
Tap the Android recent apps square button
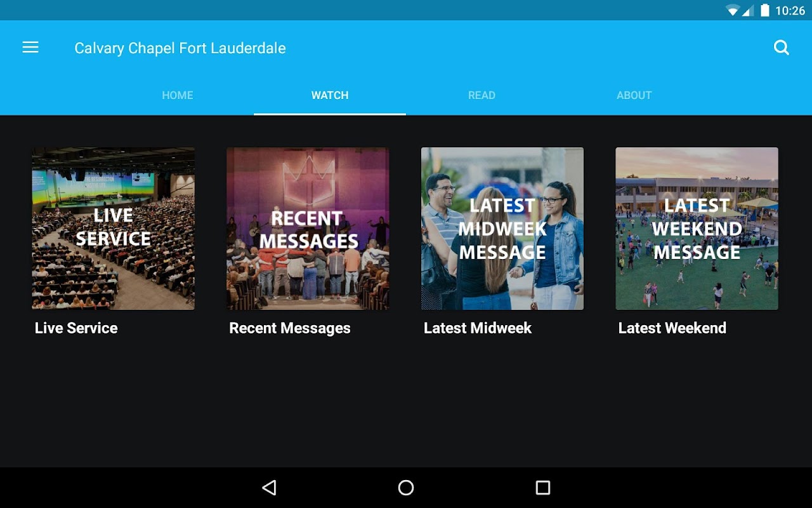[543, 488]
